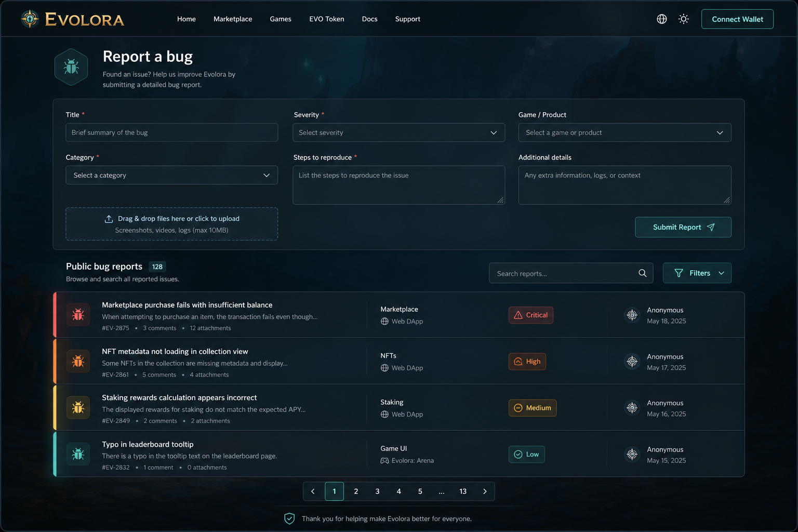This screenshot has height=532, width=798.
Task: Click orange bug icon on NFT metadata report
Action: tap(78, 361)
